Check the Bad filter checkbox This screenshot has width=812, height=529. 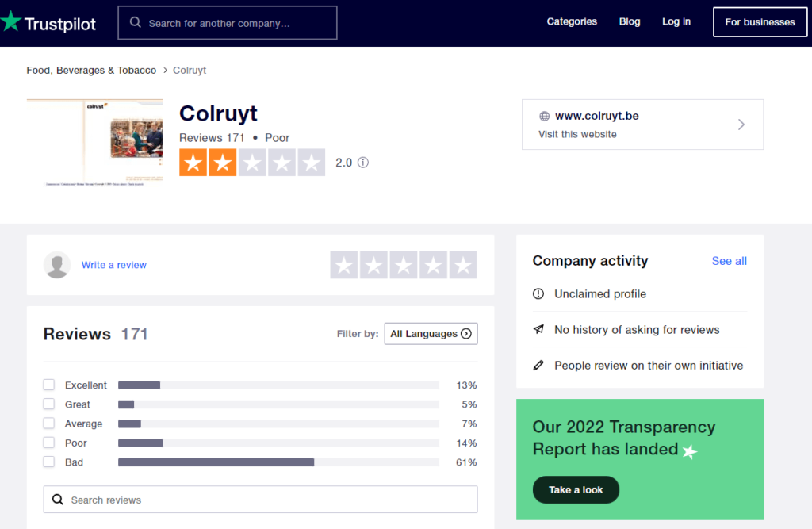click(48, 462)
